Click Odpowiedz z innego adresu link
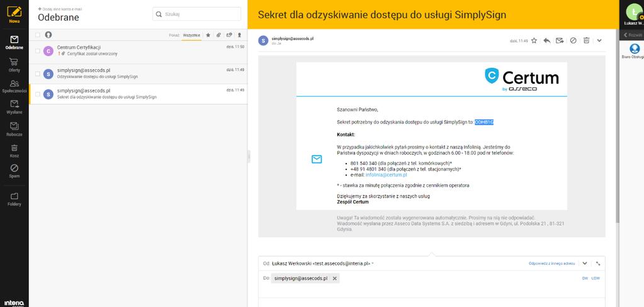Image resolution: width=644 pixels, height=307 pixels. coord(551,264)
